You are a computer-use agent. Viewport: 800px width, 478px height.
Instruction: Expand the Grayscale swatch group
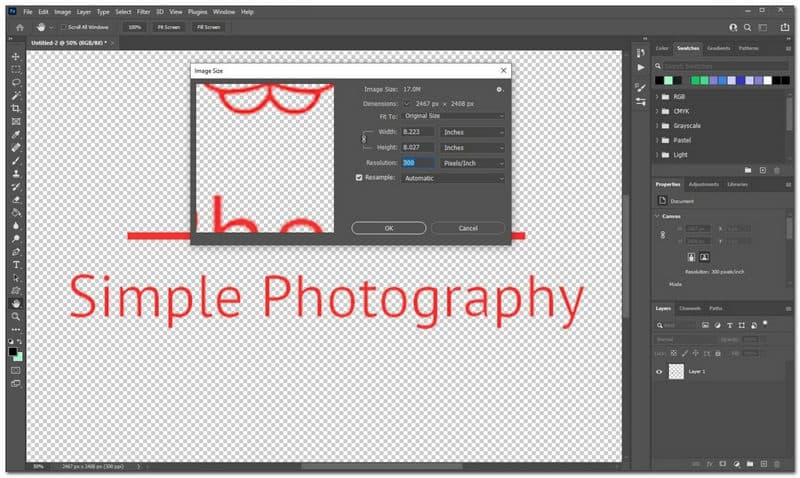pyautogui.click(x=657, y=125)
